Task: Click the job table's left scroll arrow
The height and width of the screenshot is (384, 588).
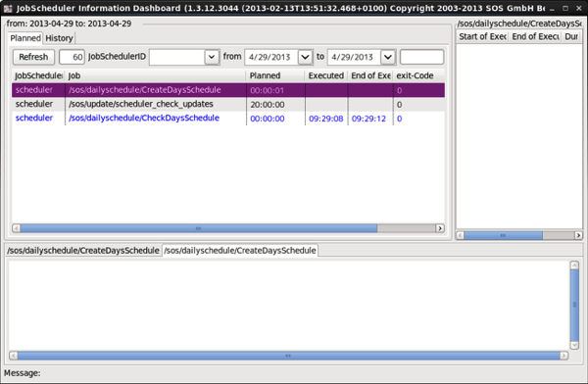Action: tap(16, 228)
